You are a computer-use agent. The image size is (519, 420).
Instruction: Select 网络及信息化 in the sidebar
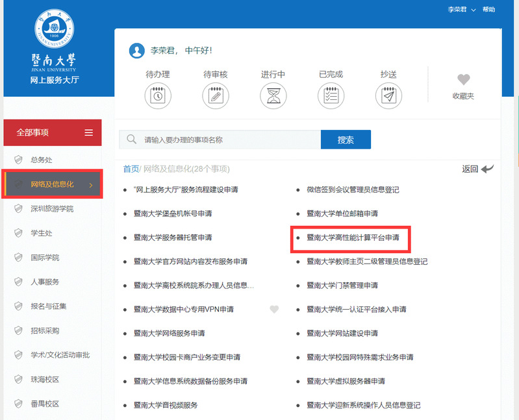click(x=52, y=184)
